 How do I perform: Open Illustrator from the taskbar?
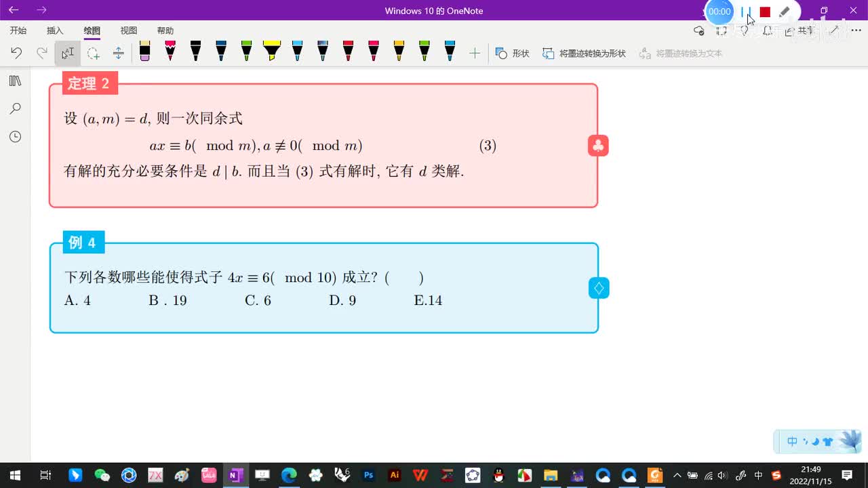click(x=394, y=475)
